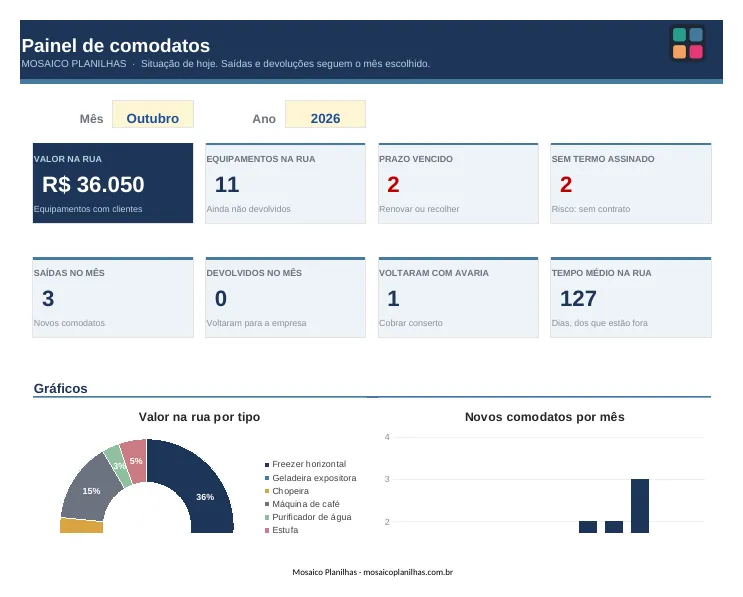Click the Purificador de água legend marker

[267, 517]
